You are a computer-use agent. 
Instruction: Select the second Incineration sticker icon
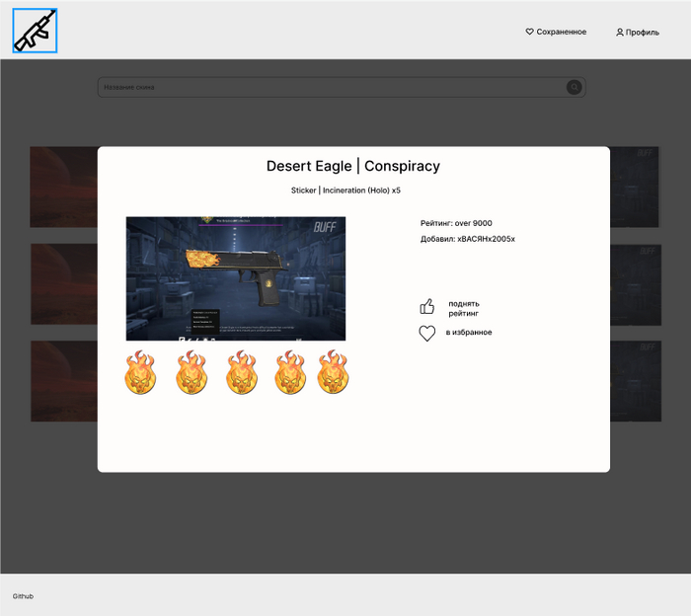pos(191,372)
